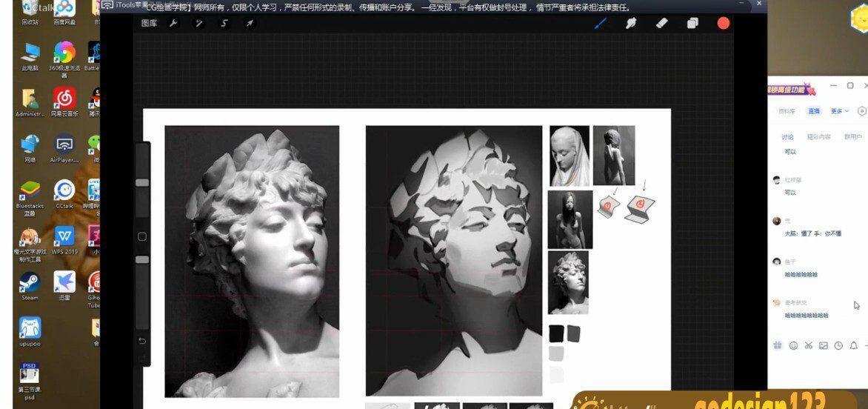The image size is (868, 409).
Task: Open the emoji smiley picker
Action: [793, 345]
